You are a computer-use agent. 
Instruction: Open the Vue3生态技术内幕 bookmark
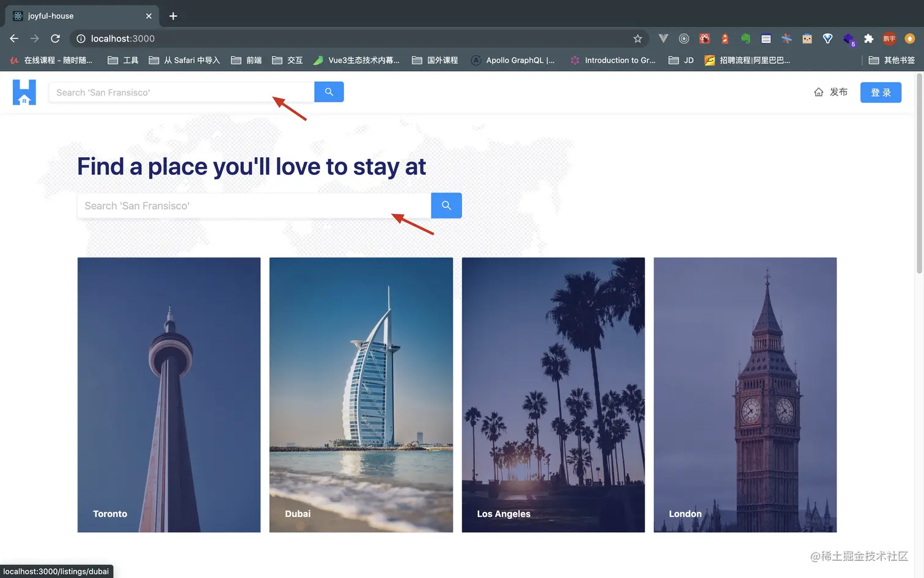tap(356, 60)
